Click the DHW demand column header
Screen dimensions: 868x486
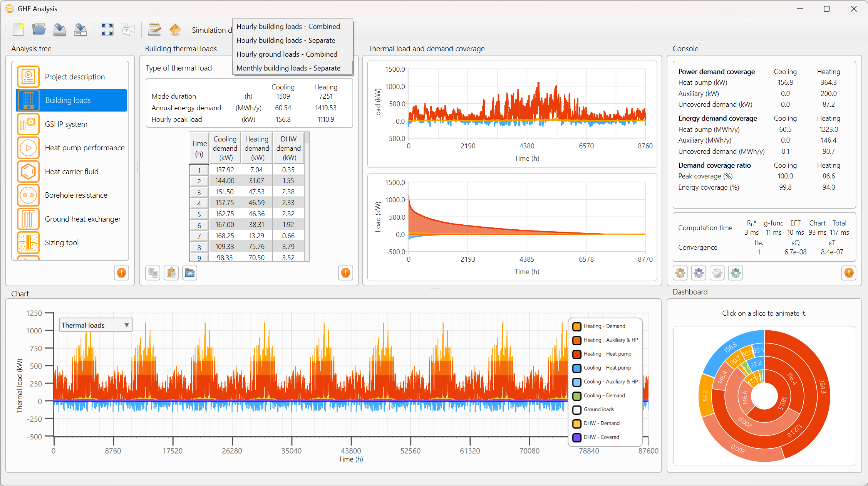(288, 148)
